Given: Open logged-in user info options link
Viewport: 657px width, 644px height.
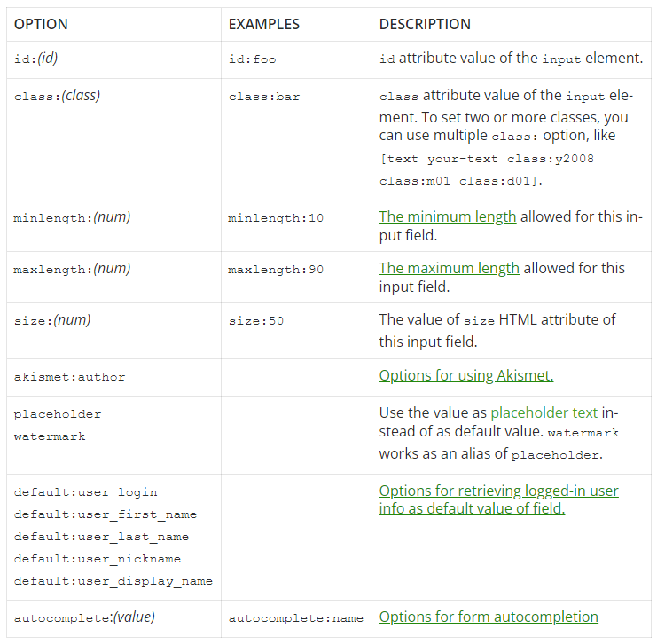Looking at the screenshot, I should pyautogui.click(x=498, y=499).
